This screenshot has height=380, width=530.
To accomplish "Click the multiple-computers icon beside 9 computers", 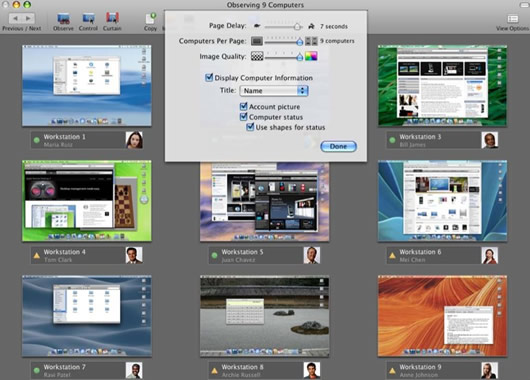I will 311,41.
